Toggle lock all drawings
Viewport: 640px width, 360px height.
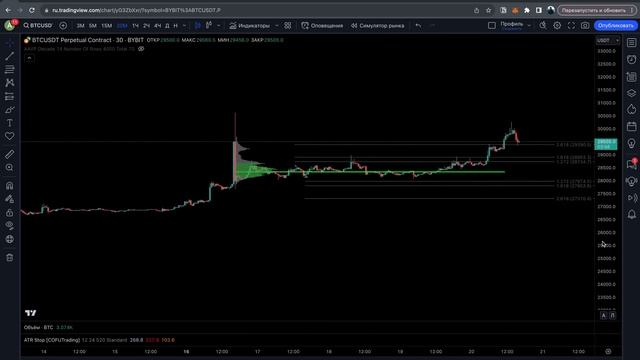(9, 213)
